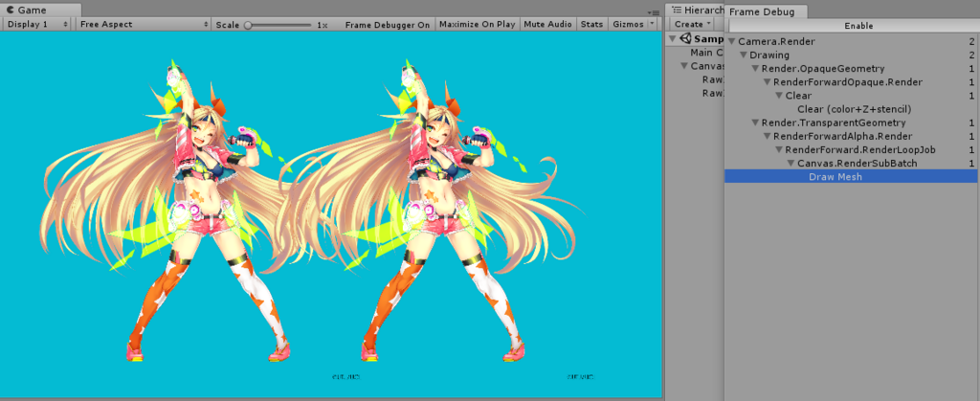Click the Unity logo on Game tab

tap(11, 10)
